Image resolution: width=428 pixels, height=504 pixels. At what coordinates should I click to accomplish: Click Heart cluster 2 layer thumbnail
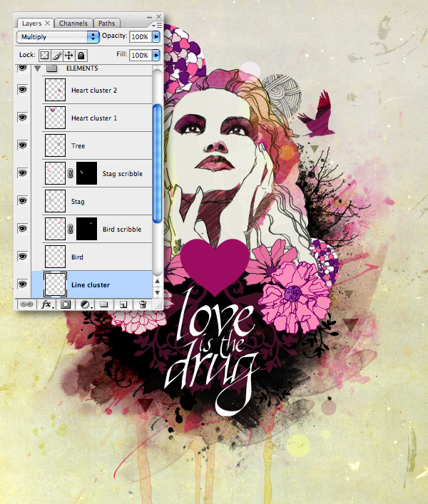click(x=55, y=90)
